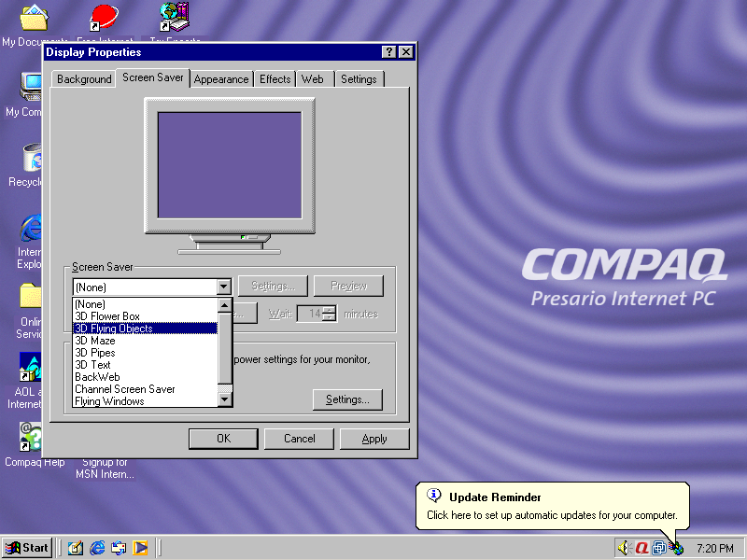747x560 pixels.
Task: Pick the 3D Maze screen saver
Action: (146, 341)
